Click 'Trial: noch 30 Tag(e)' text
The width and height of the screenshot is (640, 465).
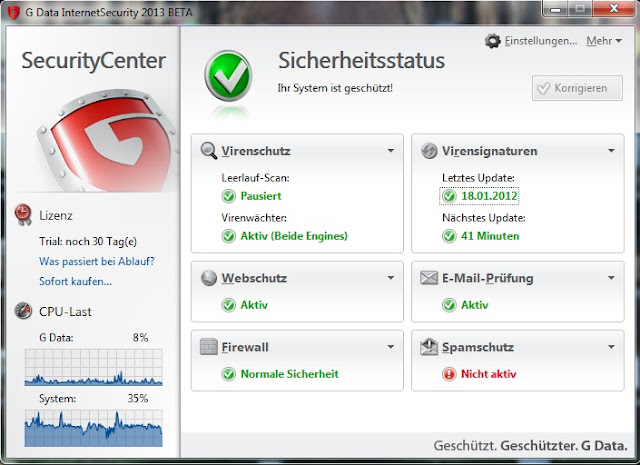point(88,241)
